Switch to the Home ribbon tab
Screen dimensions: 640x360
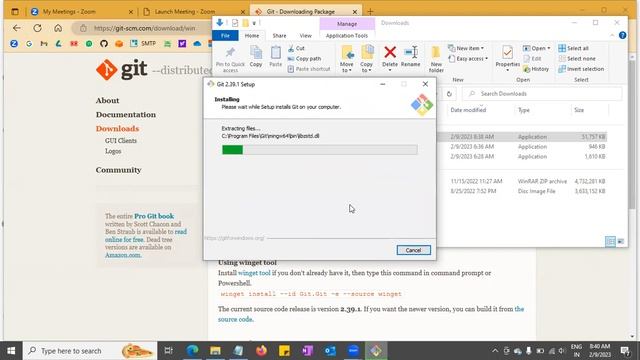click(x=252, y=36)
